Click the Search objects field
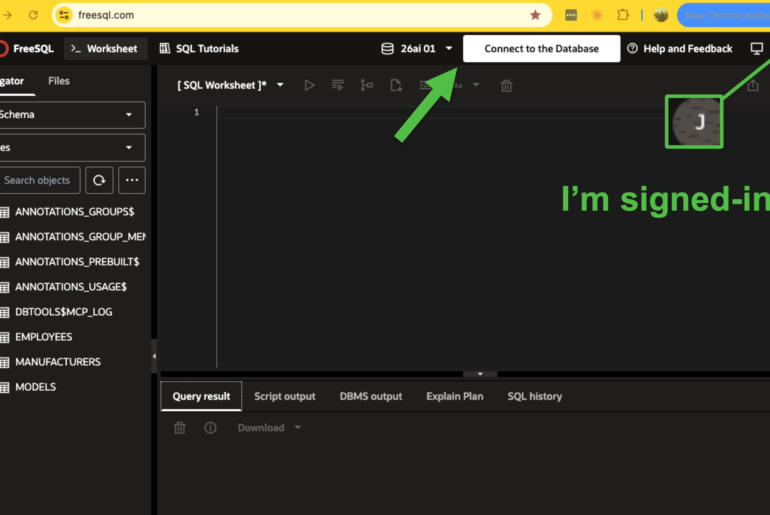The image size is (770, 515). pos(40,180)
